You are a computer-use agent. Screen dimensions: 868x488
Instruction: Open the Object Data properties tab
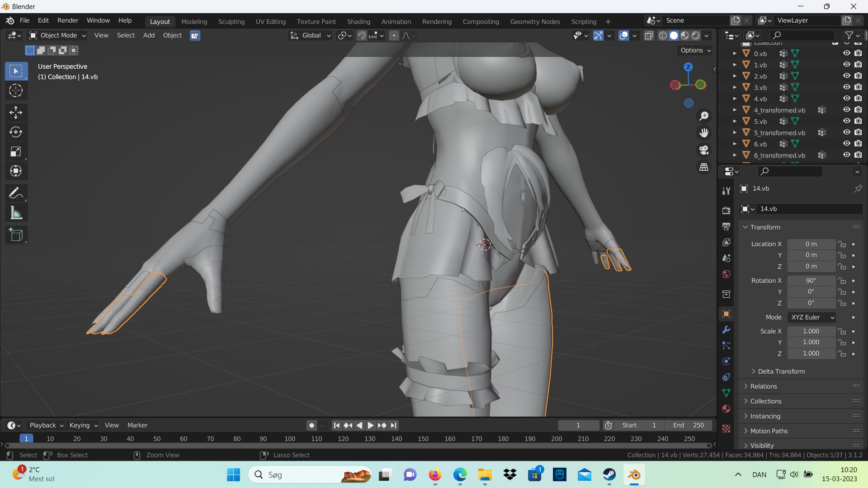pyautogui.click(x=726, y=393)
